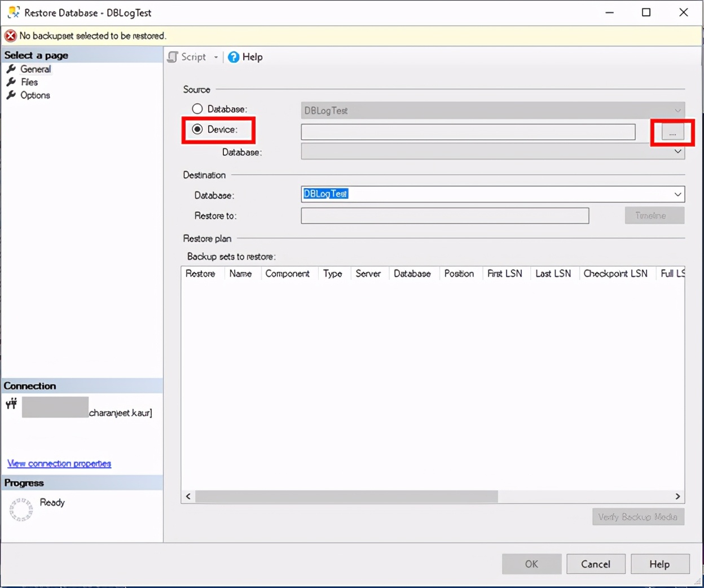The height and width of the screenshot is (588, 704).
Task: Click the Last LSN column header
Action: click(x=555, y=274)
